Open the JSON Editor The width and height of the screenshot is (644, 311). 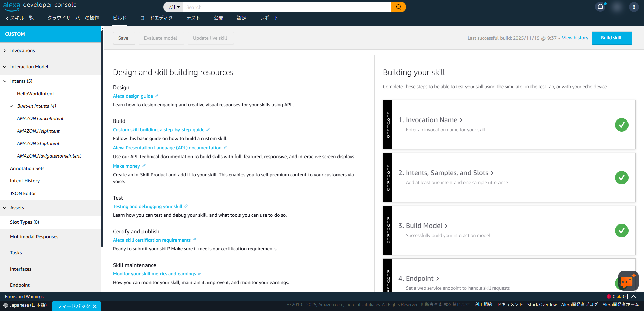tap(23, 193)
